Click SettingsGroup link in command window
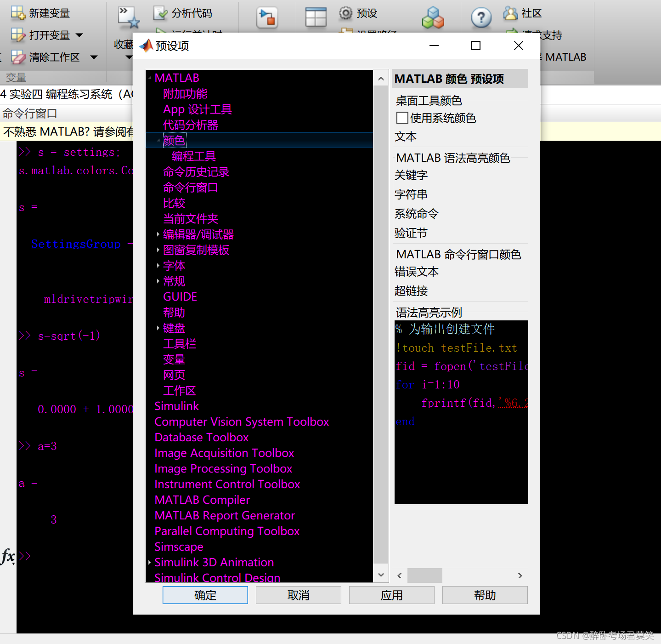Screen dimensions: 661x644 coord(76,244)
